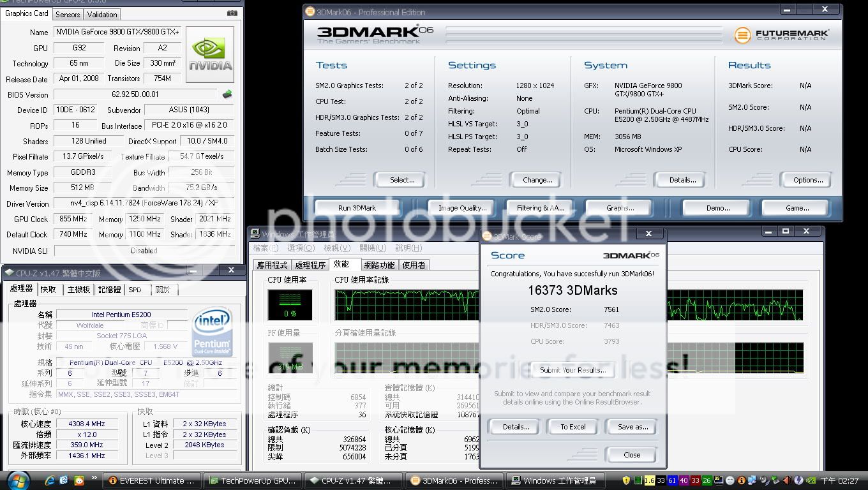The width and height of the screenshot is (868, 490).
Task: Open the 網路功能 tab in Task Manager
Action: [x=379, y=265]
